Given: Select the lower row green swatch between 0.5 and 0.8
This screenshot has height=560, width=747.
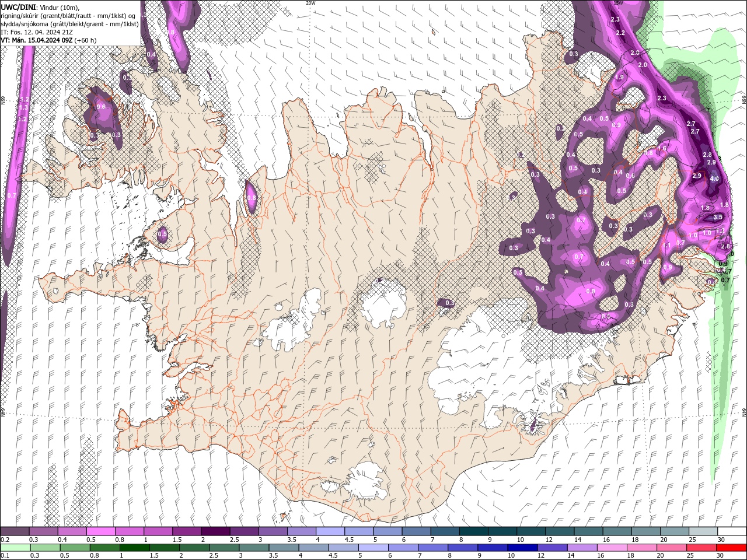Looking at the screenshot, I should click(x=75, y=548).
